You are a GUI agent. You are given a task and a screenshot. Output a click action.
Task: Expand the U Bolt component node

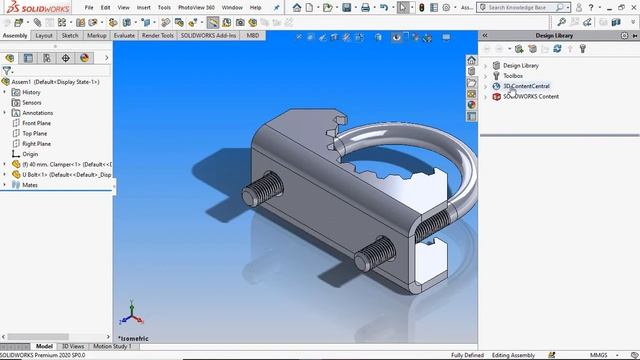4,174
